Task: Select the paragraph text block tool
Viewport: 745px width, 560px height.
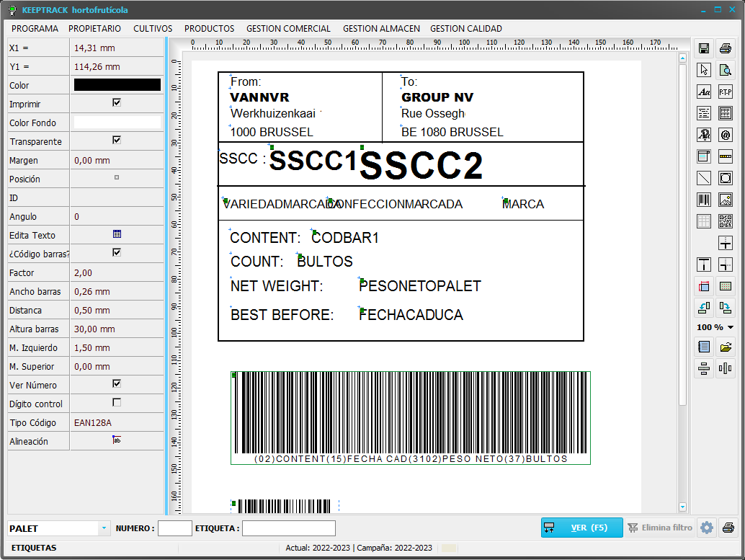Action: coord(704,113)
